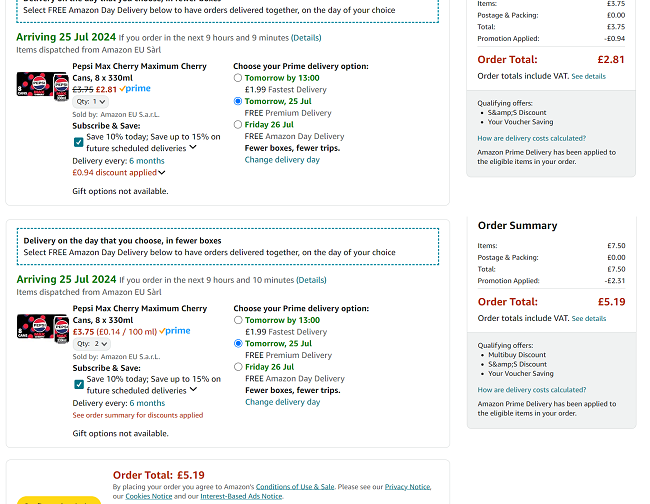Choose 'Friday 26 Jul' delivery for the Qty 1 item
The height and width of the screenshot is (504, 650).
click(x=238, y=125)
